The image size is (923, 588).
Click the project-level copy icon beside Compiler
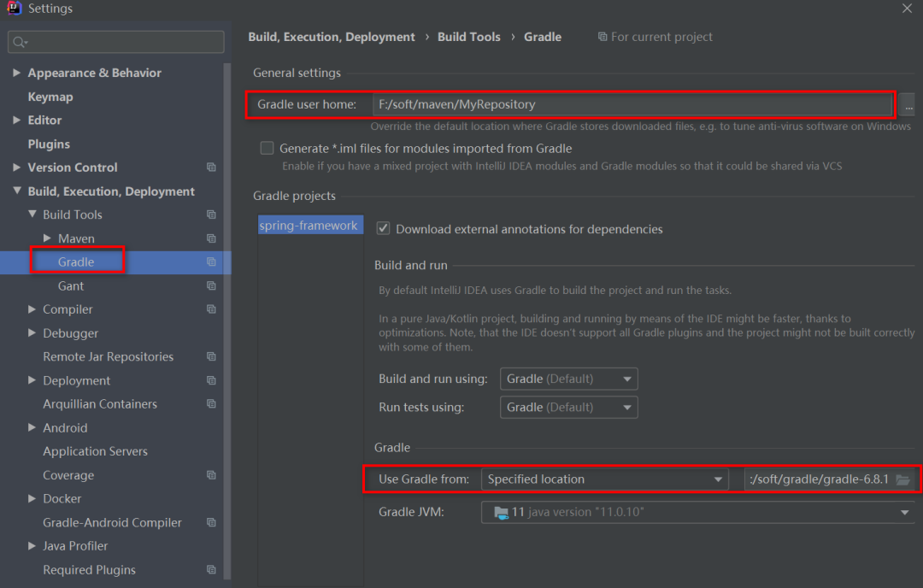pos(211,309)
